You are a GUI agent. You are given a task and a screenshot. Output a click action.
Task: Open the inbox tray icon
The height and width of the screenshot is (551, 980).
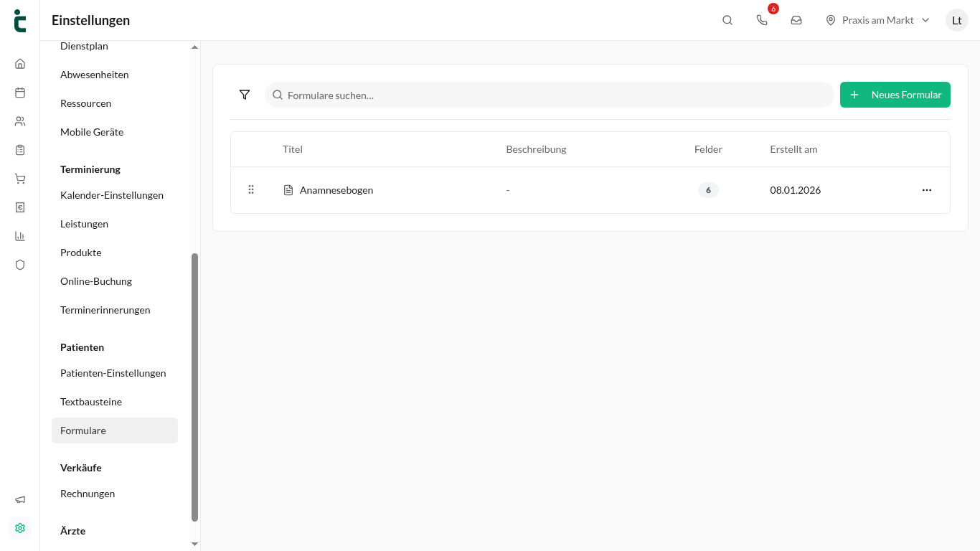(796, 20)
